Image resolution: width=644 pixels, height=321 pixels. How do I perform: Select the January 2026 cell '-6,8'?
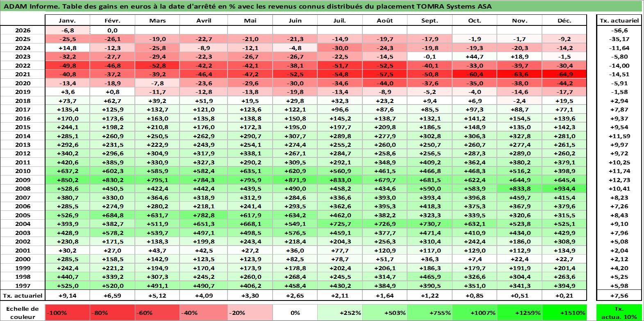pyautogui.click(x=67, y=30)
